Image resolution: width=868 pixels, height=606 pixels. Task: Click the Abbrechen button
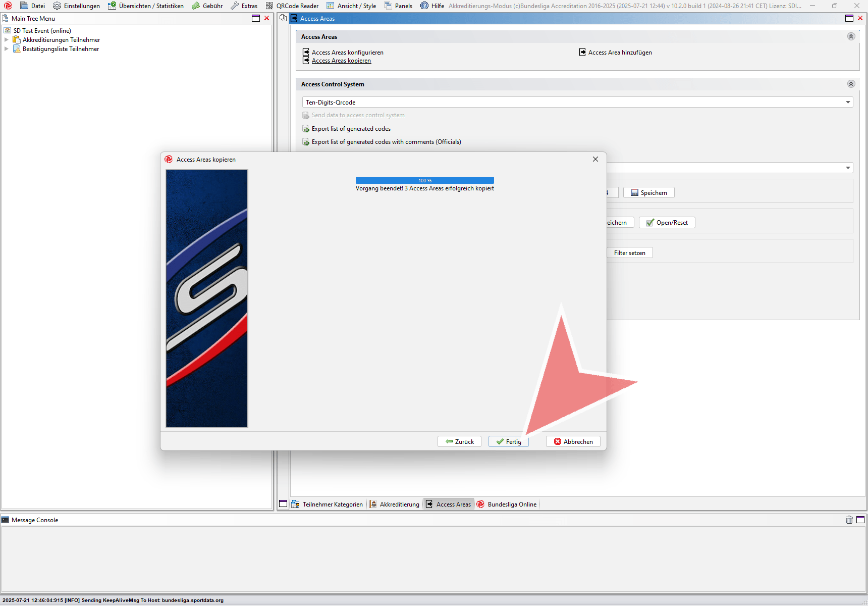click(573, 441)
